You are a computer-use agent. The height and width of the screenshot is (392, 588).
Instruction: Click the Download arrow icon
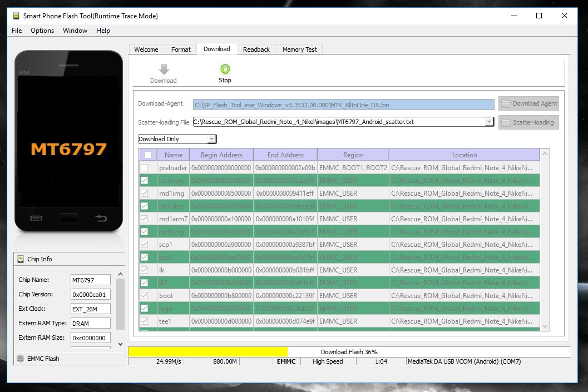click(x=164, y=69)
